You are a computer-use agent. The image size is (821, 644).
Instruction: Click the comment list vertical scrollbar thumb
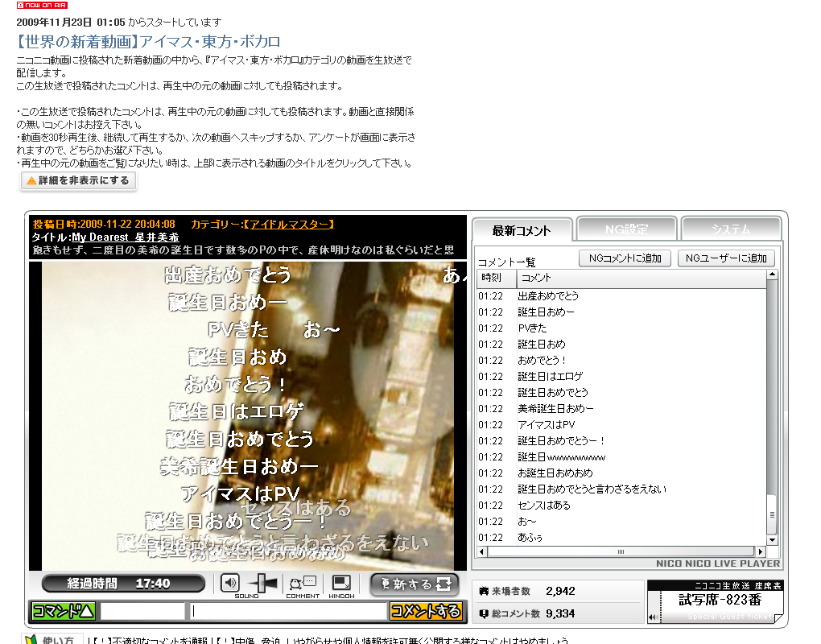(x=772, y=514)
